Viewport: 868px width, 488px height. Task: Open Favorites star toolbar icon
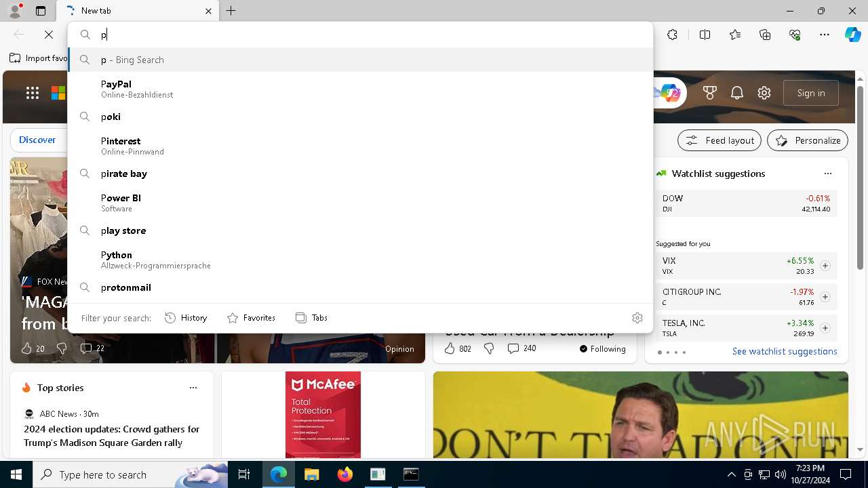pos(735,35)
